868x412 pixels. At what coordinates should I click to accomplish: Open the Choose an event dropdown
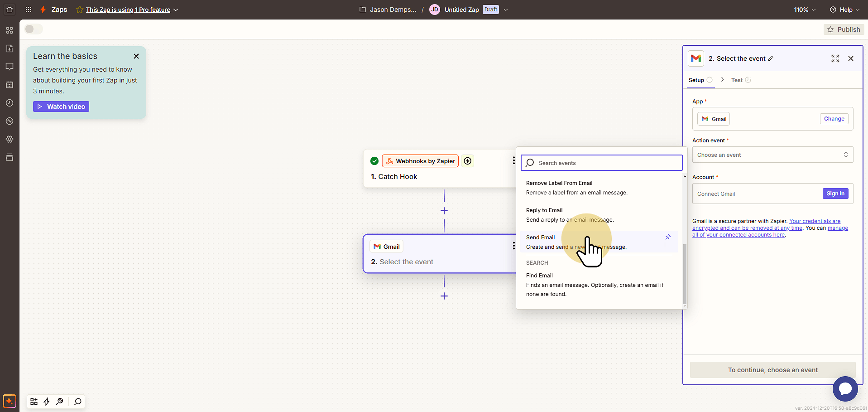coord(772,155)
